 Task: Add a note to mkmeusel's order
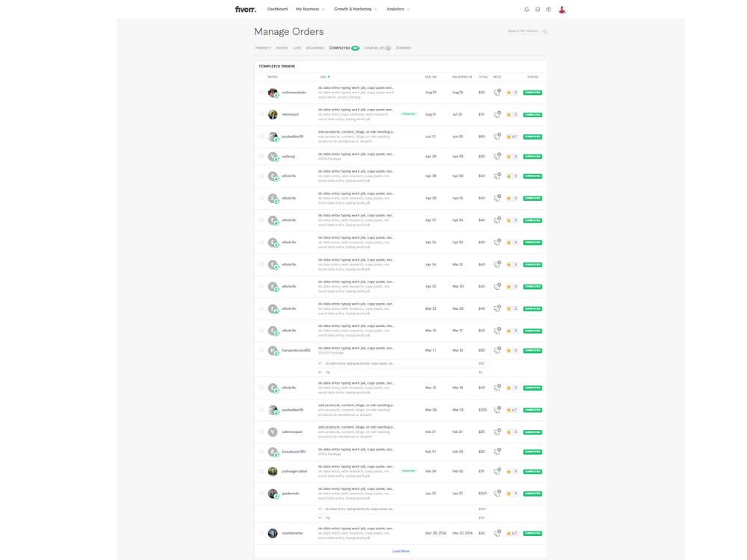click(x=497, y=114)
